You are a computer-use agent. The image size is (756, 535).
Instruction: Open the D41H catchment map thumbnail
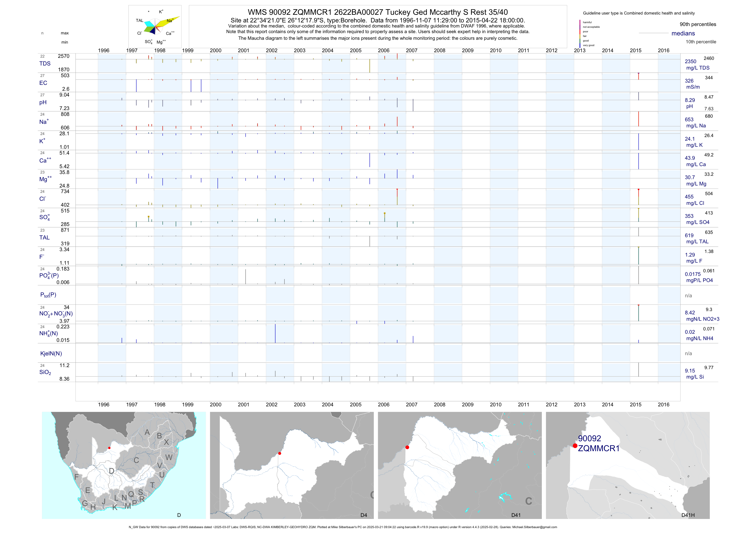[628, 465]
